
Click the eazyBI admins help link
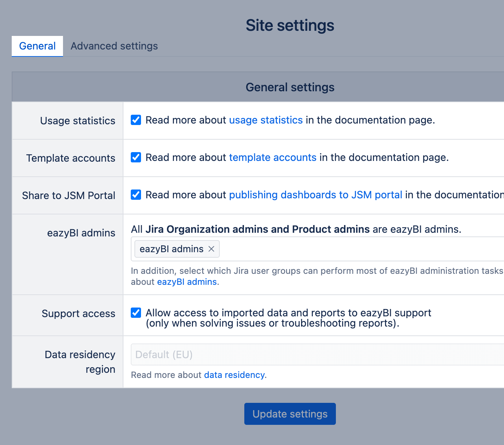(187, 282)
